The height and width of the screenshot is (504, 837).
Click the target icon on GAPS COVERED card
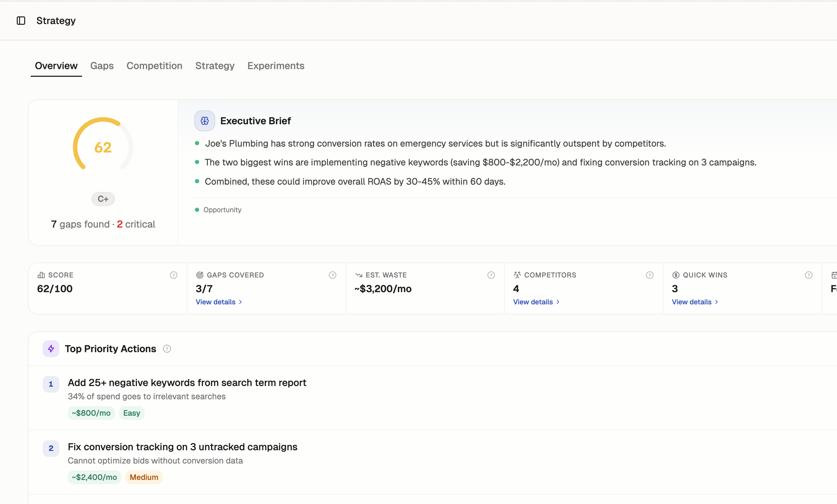click(x=200, y=275)
